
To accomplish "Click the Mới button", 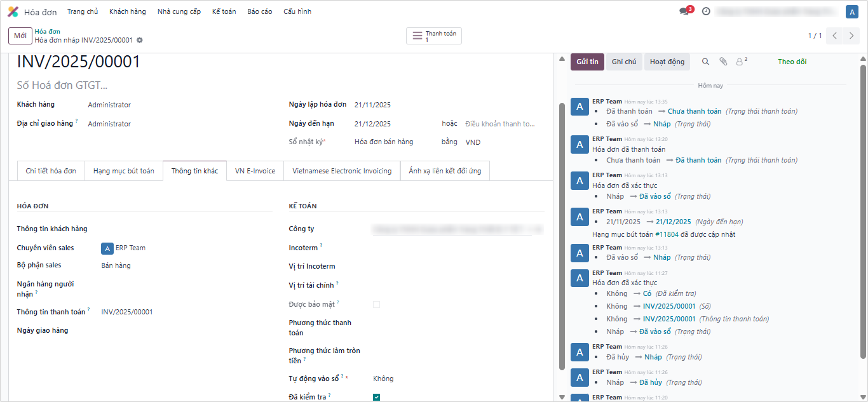I will [20, 36].
